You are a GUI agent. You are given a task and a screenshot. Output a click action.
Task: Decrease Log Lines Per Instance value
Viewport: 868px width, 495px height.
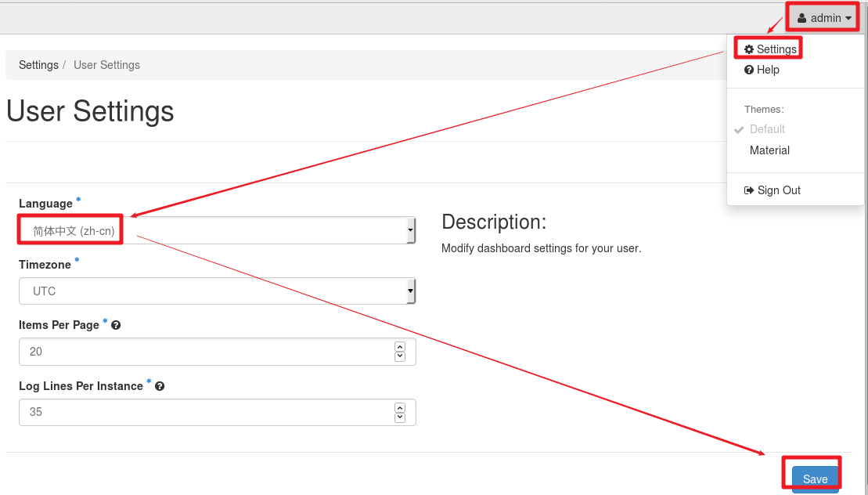coord(400,417)
